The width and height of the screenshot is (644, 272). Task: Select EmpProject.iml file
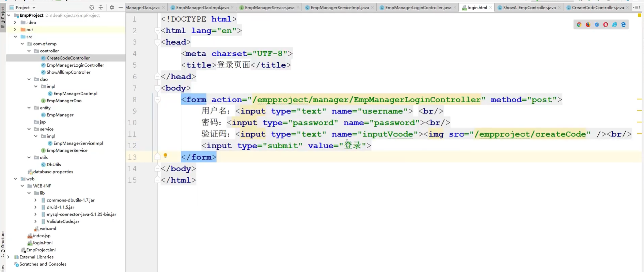[41, 250]
